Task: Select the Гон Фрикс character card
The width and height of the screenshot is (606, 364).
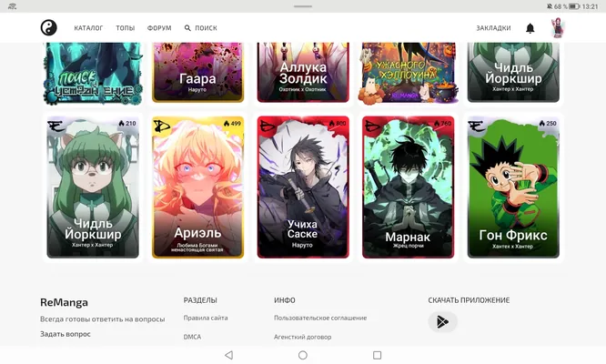Action: tap(513, 187)
